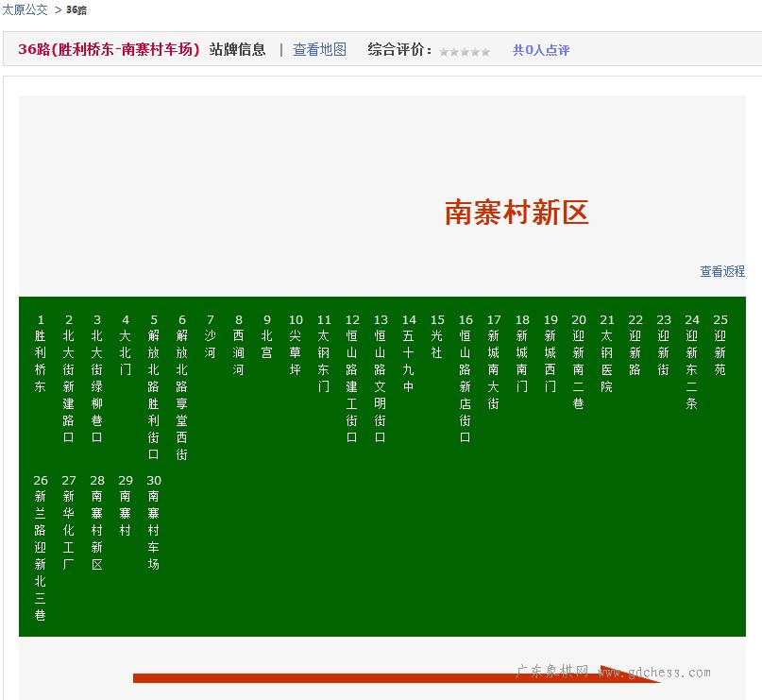Select stop 13 恒山路文明街口
Screen dimensions: 762x700
tap(381, 379)
